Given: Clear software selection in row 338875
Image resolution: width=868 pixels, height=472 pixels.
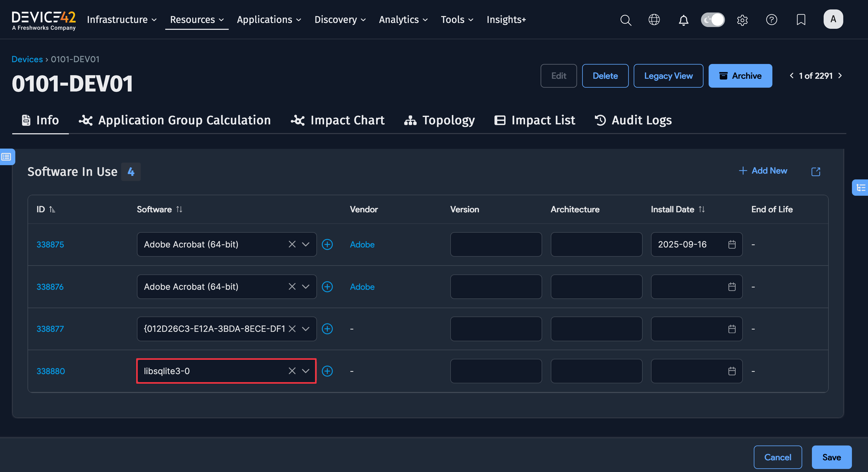Looking at the screenshot, I should (x=292, y=244).
